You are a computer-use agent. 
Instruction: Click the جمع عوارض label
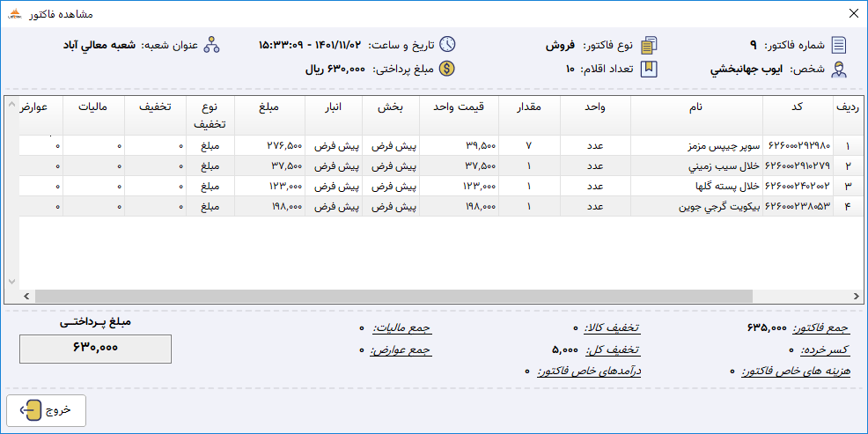[x=401, y=350]
